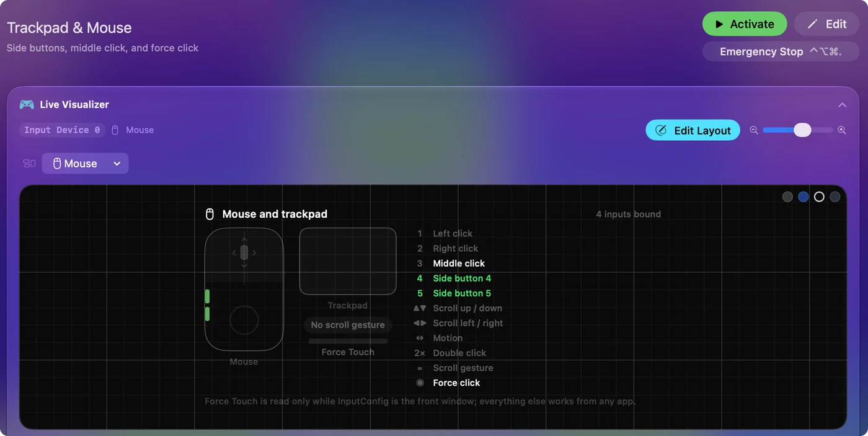Click the No scroll gesture pill

click(348, 325)
